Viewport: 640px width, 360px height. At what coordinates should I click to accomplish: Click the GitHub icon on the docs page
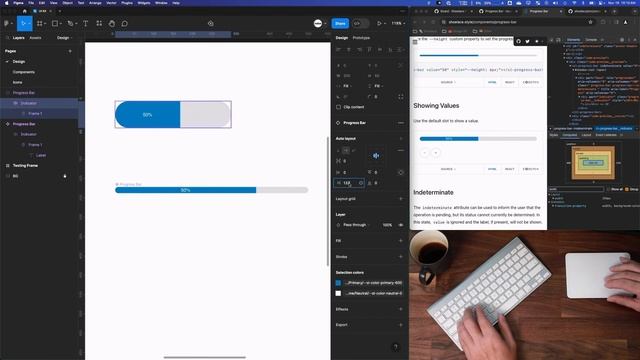[x=518, y=41]
